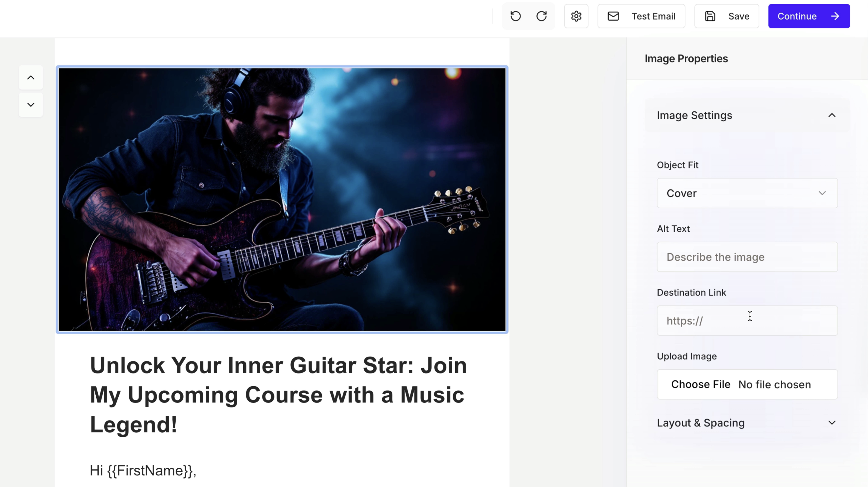Move image block down with chevron
This screenshot has width=868, height=487.
coord(31,105)
